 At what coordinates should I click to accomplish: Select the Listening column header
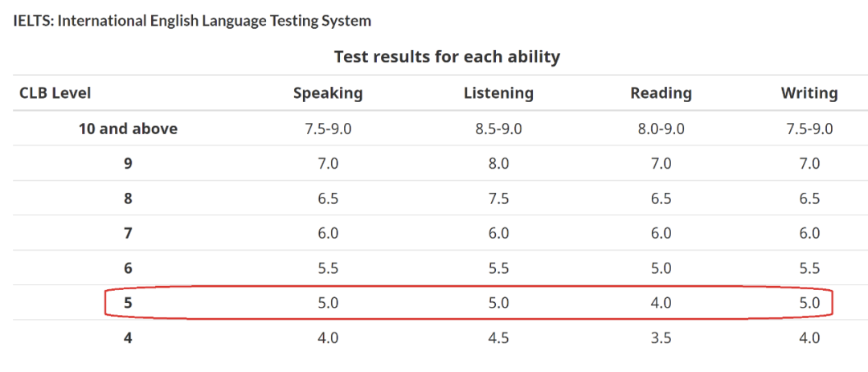coord(498,93)
